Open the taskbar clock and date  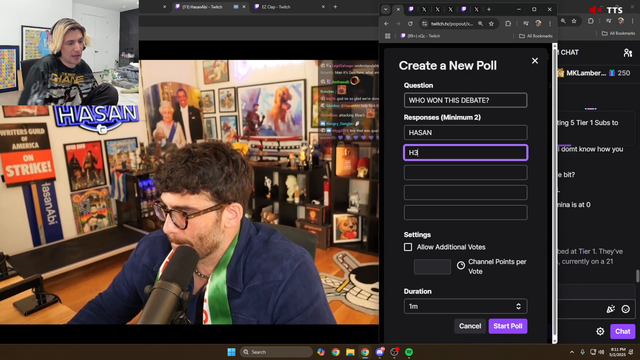coord(618,352)
